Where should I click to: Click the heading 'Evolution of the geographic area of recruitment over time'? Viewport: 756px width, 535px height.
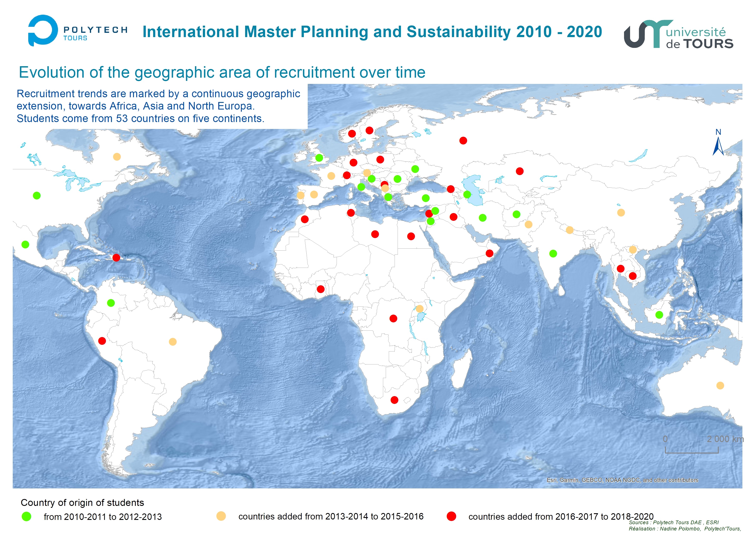click(222, 72)
